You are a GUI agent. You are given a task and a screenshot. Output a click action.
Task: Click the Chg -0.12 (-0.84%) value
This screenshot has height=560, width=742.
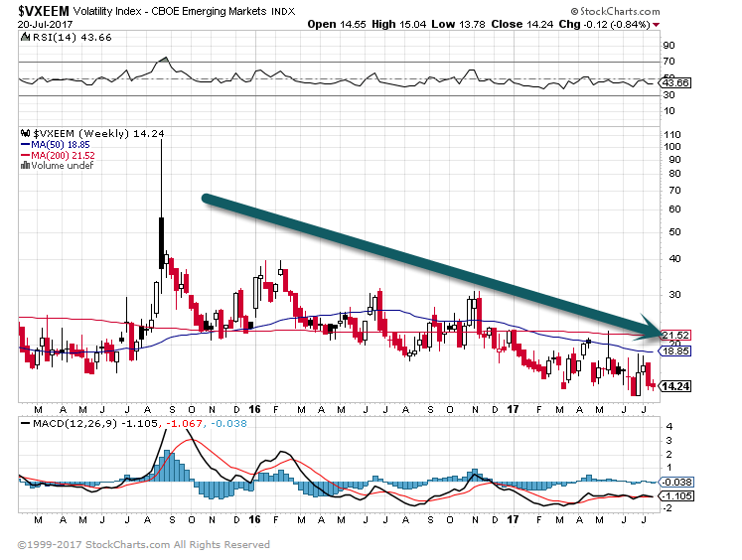[604, 24]
